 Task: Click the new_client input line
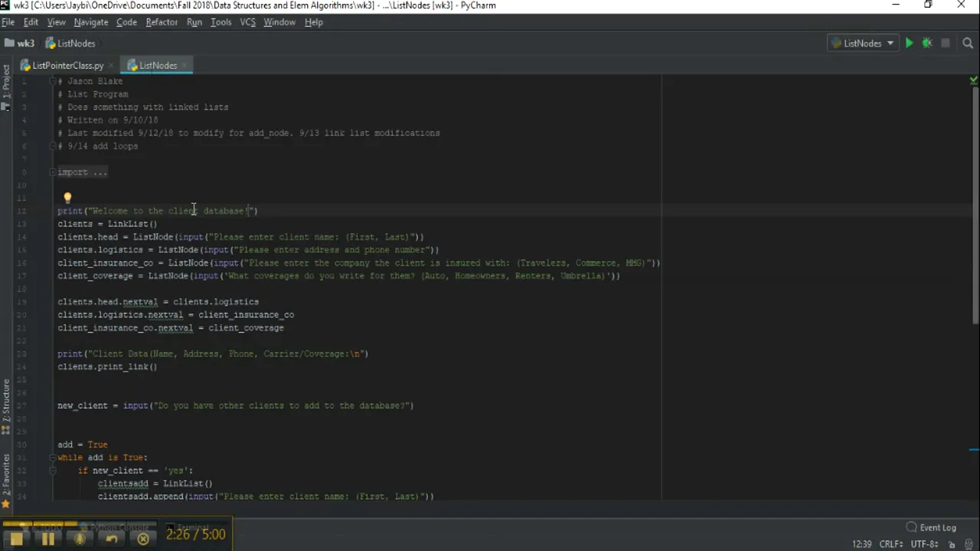pos(236,406)
